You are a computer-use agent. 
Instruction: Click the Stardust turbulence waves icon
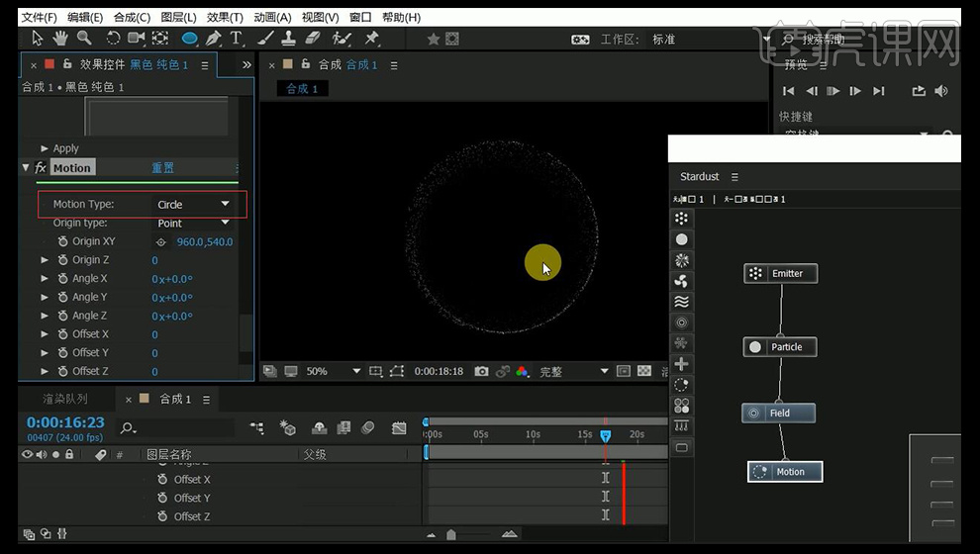click(681, 302)
